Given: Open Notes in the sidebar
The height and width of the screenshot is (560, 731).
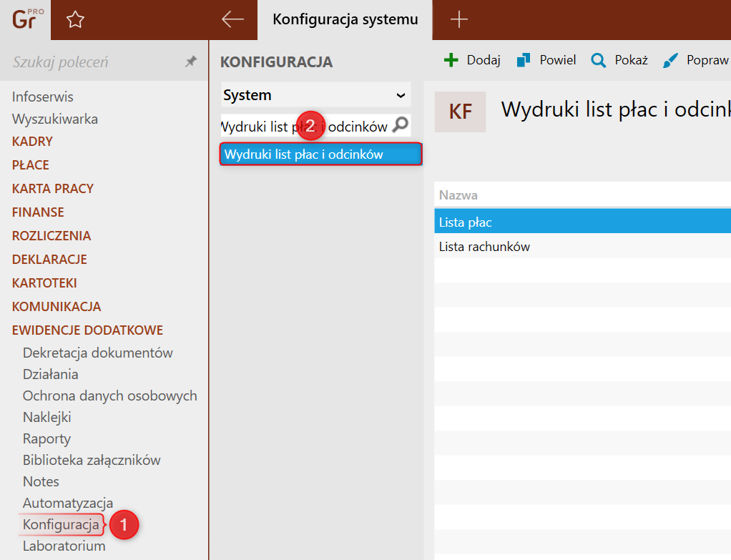Looking at the screenshot, I should pyautogui.click(x=41, y=481).
